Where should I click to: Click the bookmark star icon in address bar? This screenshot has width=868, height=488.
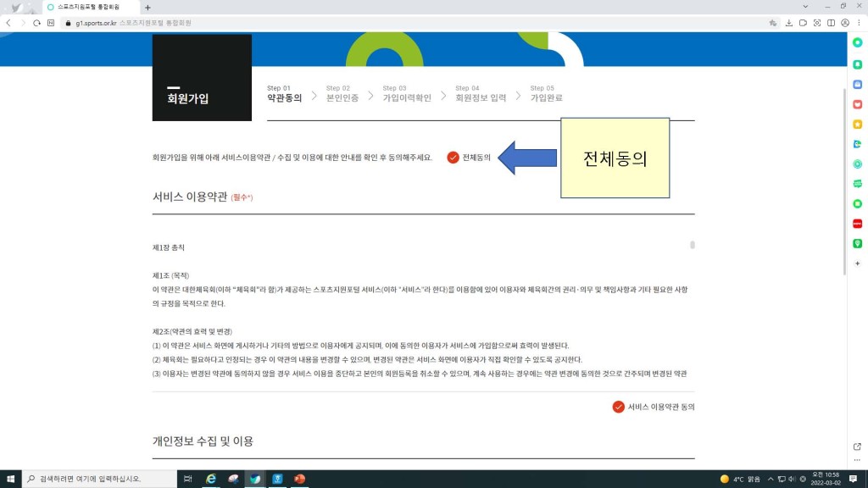[771, 23]
